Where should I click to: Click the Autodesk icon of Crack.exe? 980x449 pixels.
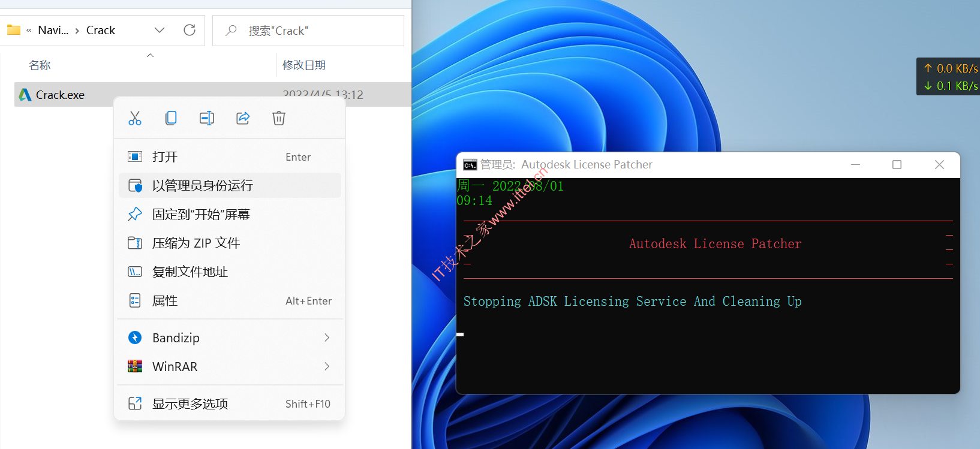tap(25, 95)
